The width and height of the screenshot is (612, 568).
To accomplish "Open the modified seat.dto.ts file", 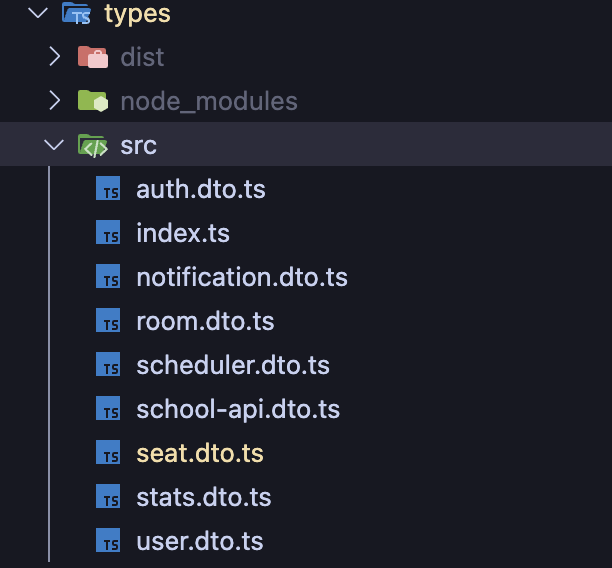I will click(200, 453).
